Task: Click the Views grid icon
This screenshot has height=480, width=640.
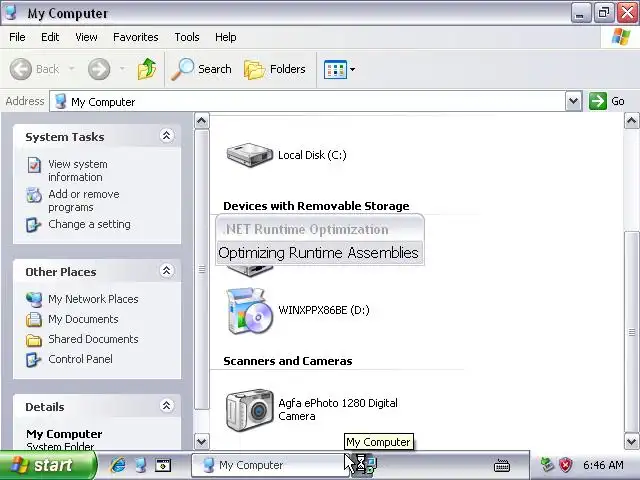Action: (335, 69)
